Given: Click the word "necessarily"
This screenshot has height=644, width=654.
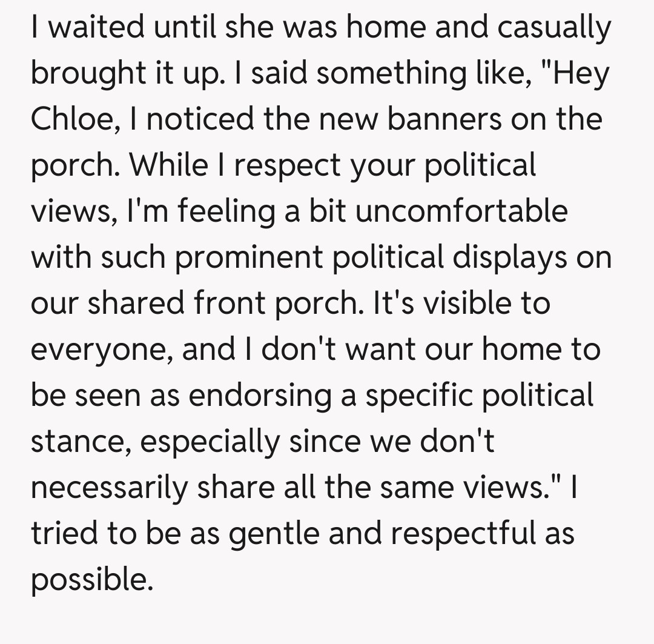Looking at the screenshot, I should pos(109,488).
